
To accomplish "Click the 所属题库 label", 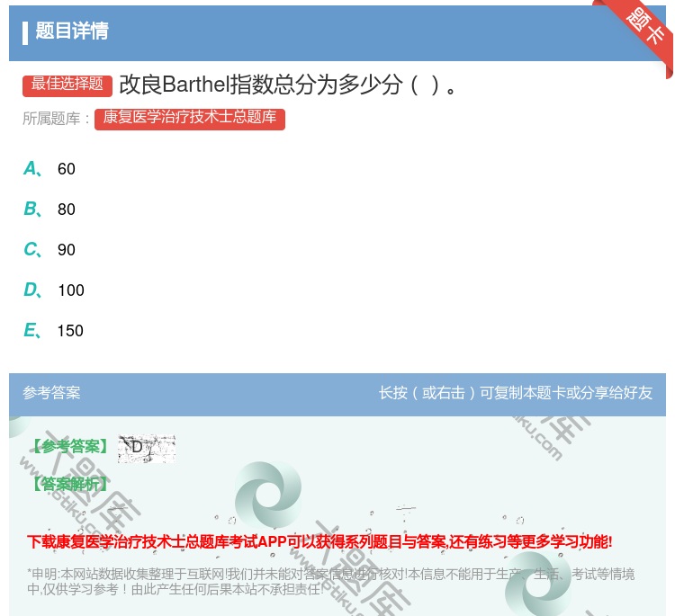I will tap(56, 119).
